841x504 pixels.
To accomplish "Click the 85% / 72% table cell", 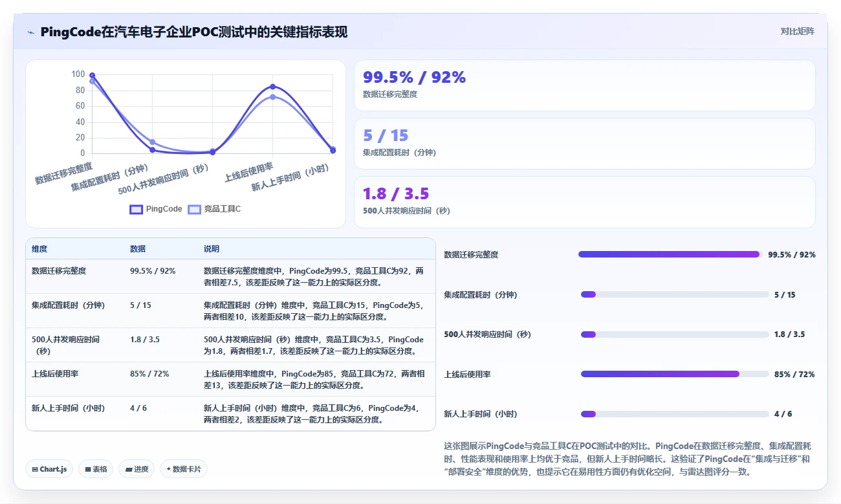I will click(x=149, y=373).
